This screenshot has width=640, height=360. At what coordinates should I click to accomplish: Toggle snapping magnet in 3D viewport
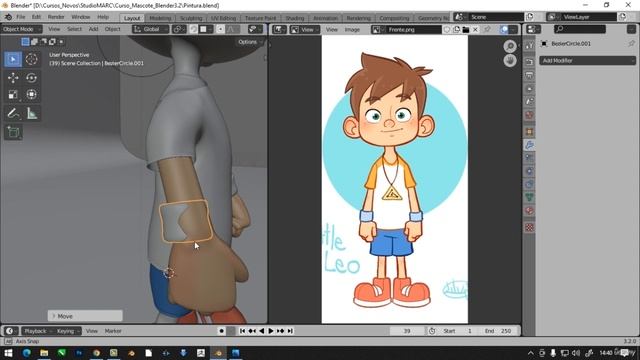(x=193, y=29)
